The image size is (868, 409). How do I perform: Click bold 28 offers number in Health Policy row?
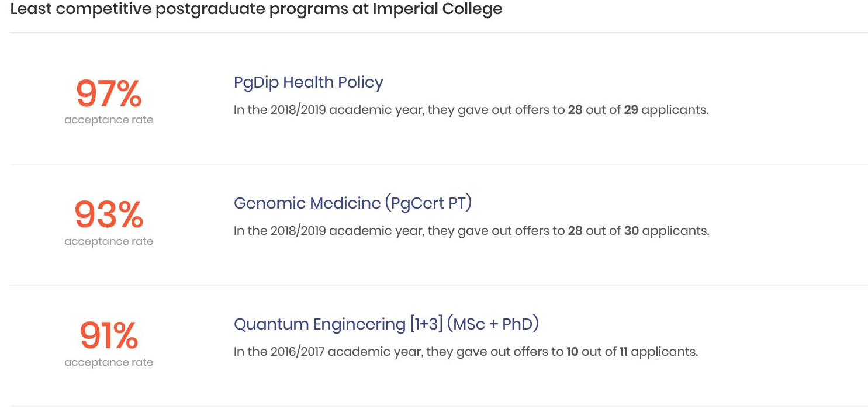pos(575,110)
